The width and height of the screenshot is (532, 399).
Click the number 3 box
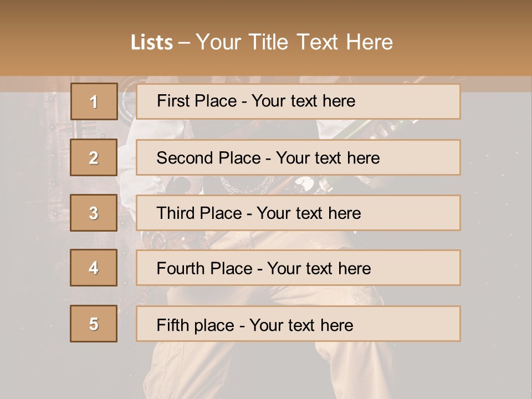point(94,213)
